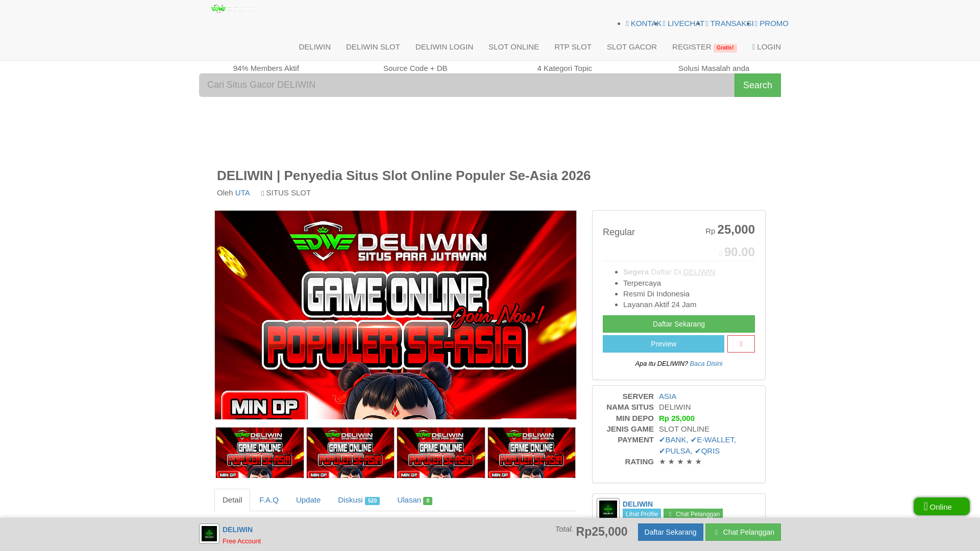Viewport: 980px width, 551px height.
Task: Select the first banner thumbnail
Action: [259, 453]
